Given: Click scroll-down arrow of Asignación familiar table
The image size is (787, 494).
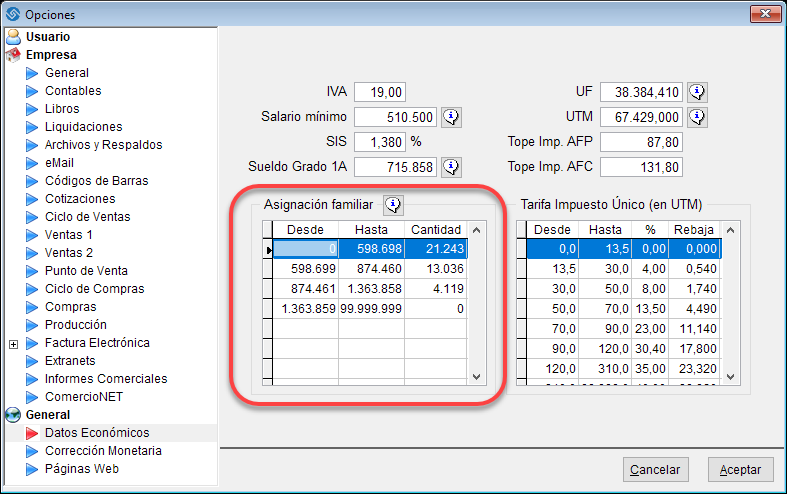Looking at the screenshot, I should coord(477,377).
